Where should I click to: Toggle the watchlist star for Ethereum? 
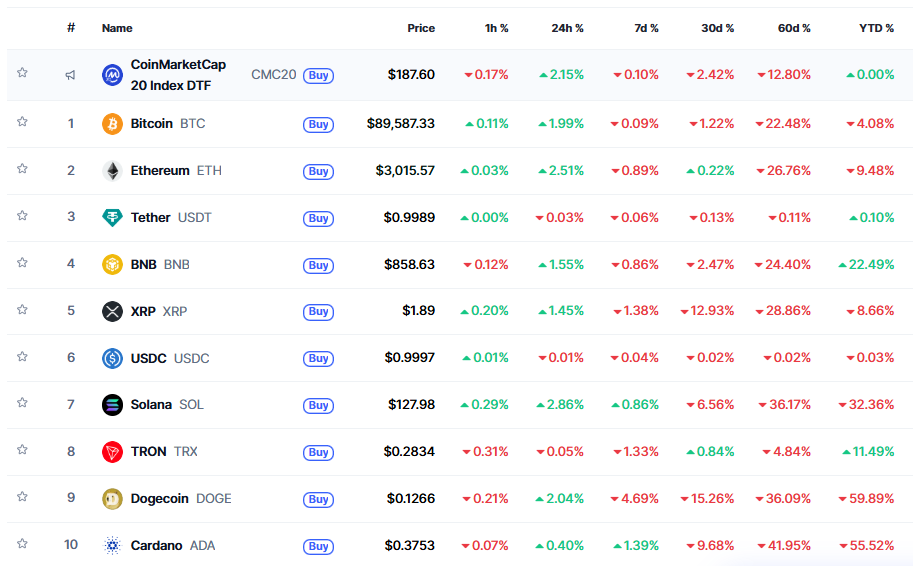coord(22,169)
